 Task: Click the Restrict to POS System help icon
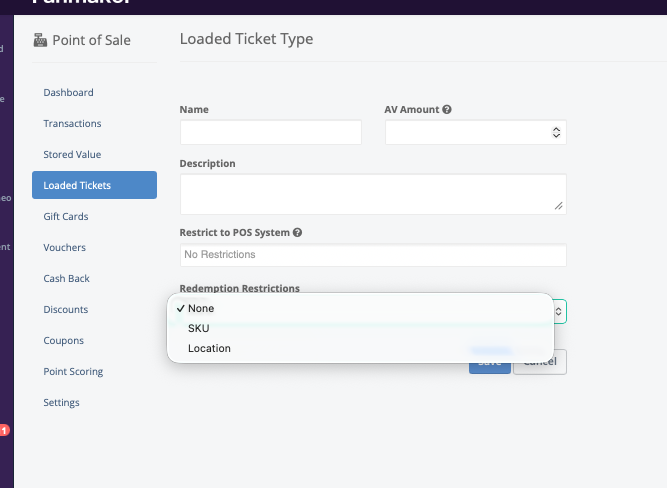tap(297, 233)
